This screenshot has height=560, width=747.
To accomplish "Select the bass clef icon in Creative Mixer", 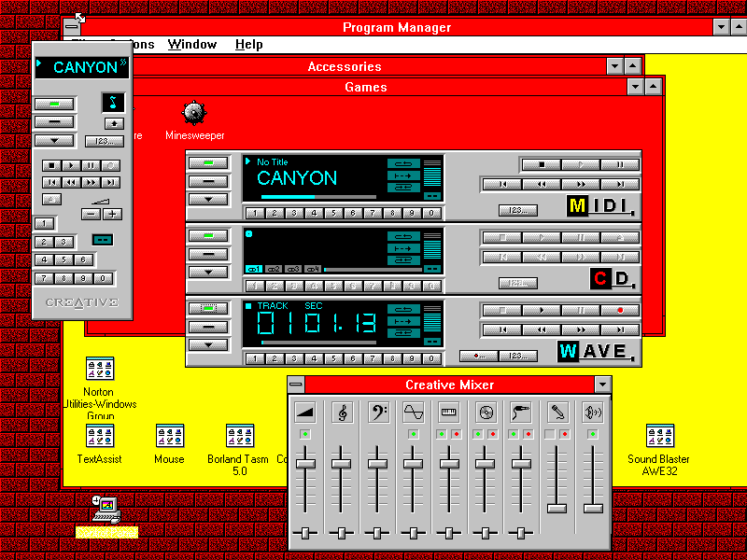I will click(378, 413).
